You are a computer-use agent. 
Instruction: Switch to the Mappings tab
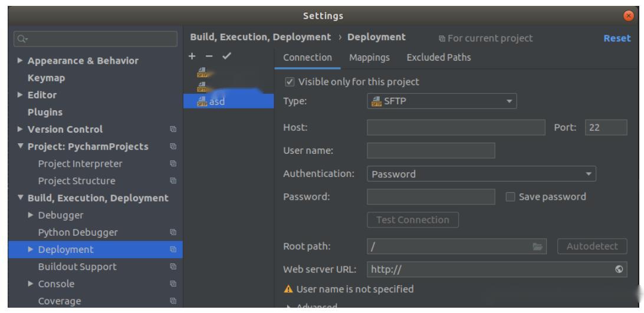tap(370, 58)
